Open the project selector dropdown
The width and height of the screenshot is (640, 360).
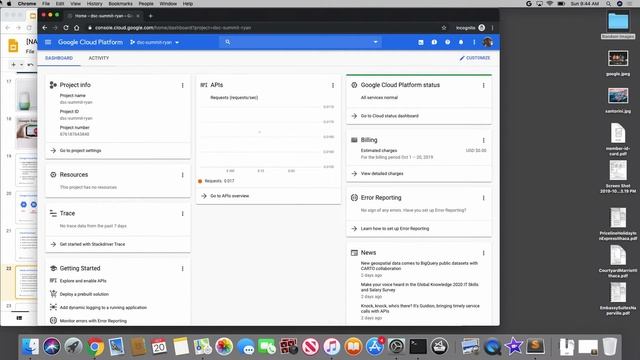tap(155, 42)
